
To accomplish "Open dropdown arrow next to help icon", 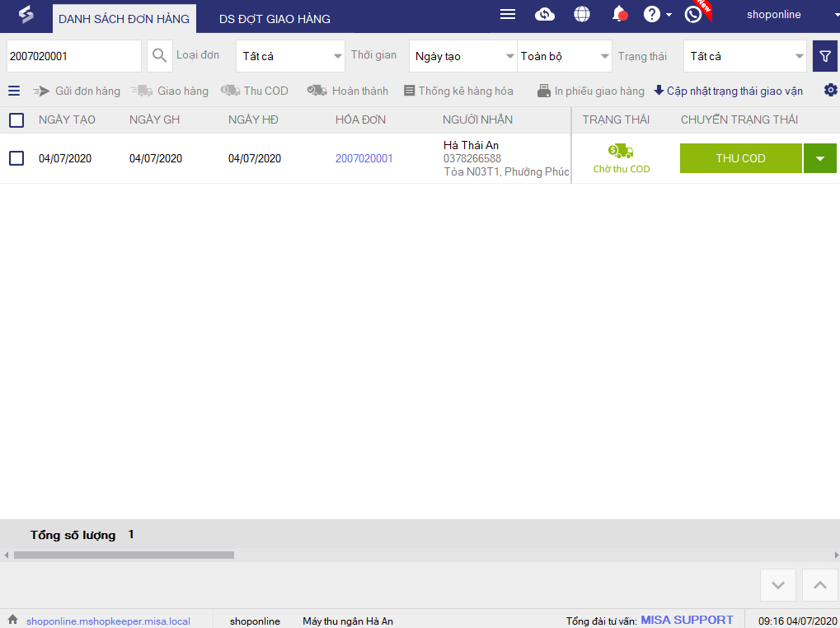I will 669,15.
